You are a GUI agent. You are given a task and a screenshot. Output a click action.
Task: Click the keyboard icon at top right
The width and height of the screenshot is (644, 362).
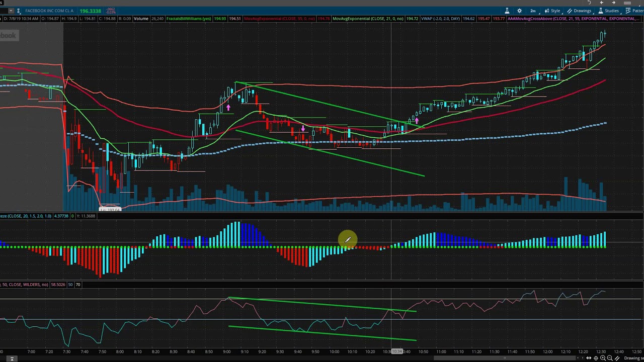click(x=627, y=3)
